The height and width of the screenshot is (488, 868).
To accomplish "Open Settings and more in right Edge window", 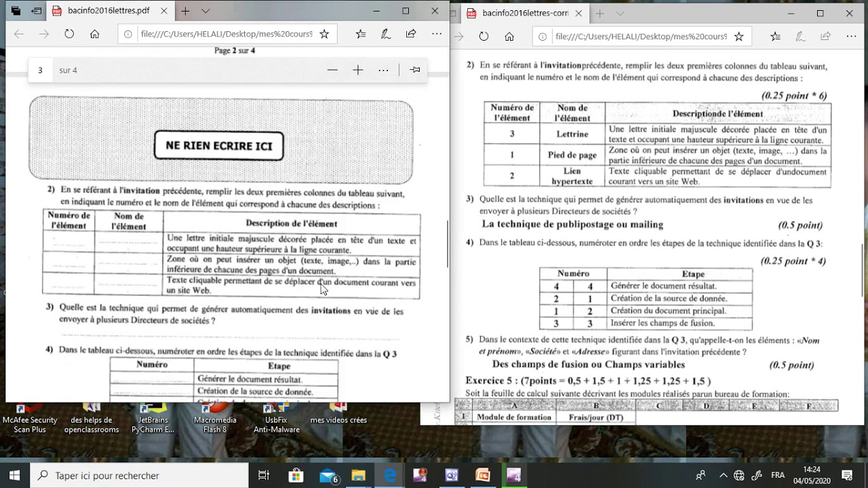I will click(x=851, y=37).
